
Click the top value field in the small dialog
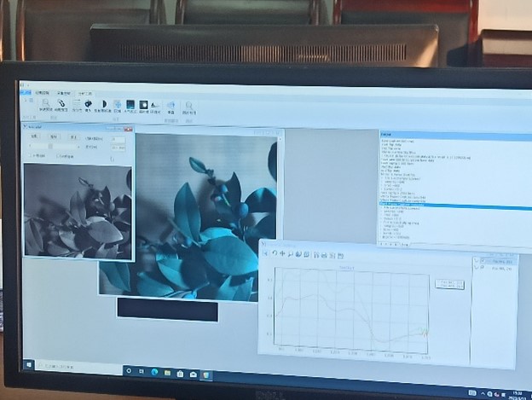click(x=117, y=139)
